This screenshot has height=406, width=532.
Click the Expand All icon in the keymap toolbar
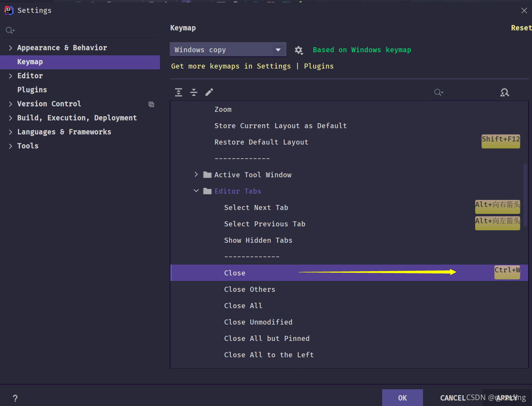click(x=179, y=92)
